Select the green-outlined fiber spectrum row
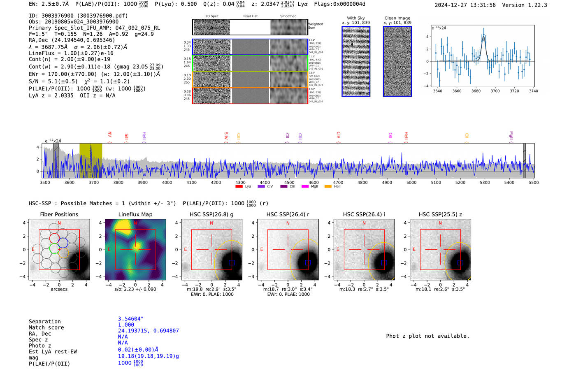Image resolution: width=576 pixels, height=392 pixels. (250, 63)
